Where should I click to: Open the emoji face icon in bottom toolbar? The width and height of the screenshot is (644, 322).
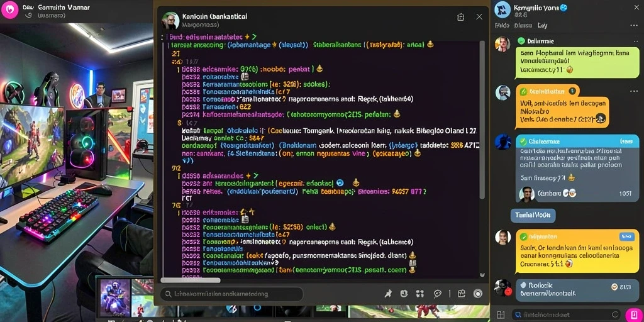click(x=404, y=294)
